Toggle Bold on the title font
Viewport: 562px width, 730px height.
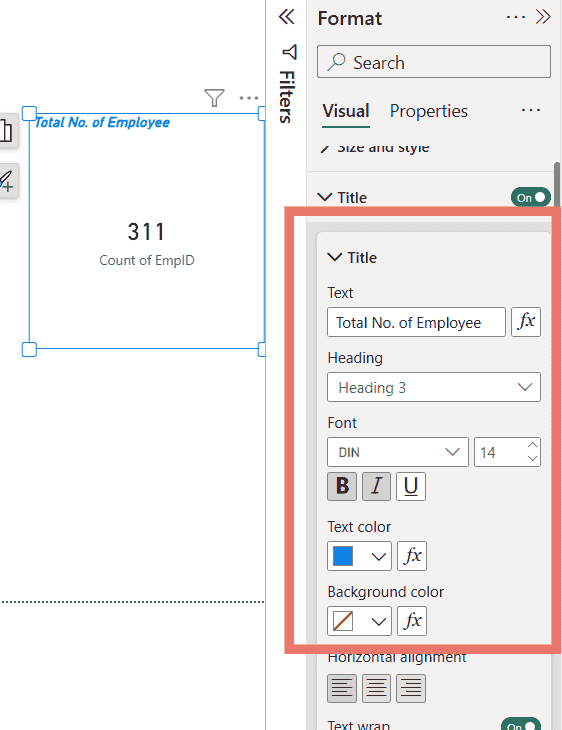(342, 487)
